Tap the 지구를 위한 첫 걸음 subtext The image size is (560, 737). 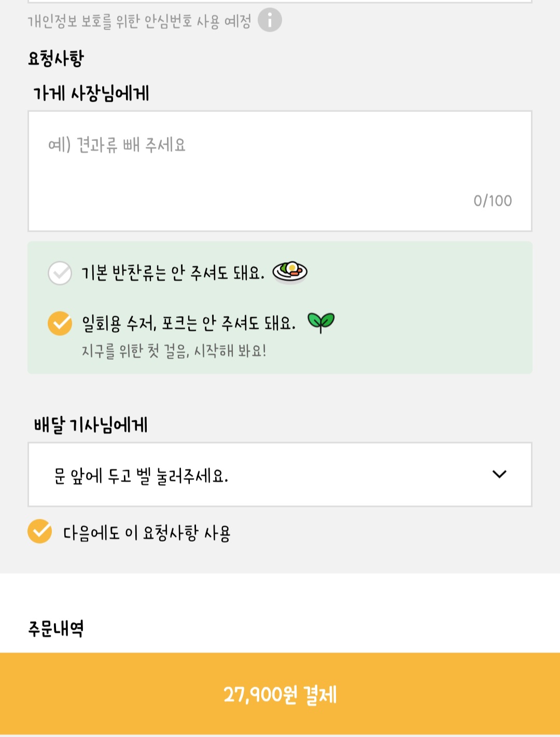174,351
